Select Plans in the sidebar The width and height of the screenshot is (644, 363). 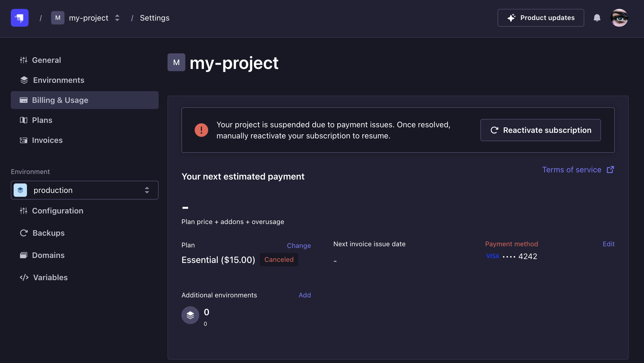42,120
